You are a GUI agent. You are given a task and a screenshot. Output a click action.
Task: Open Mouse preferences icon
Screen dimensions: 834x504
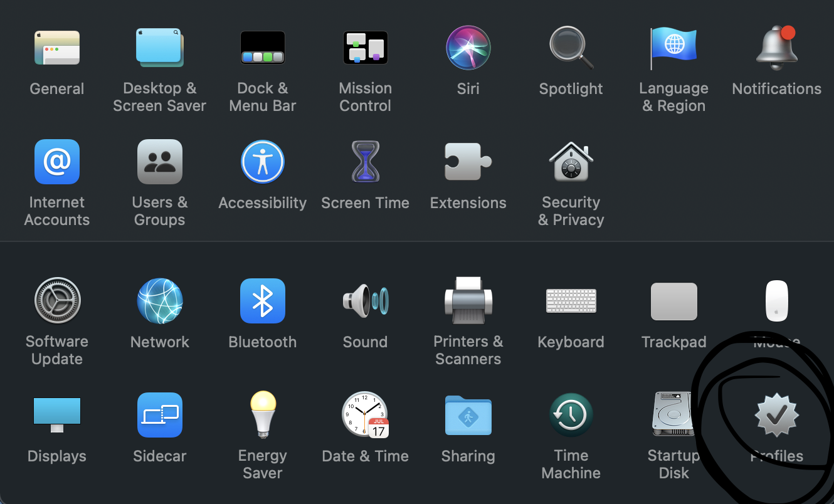coord(777,301)
